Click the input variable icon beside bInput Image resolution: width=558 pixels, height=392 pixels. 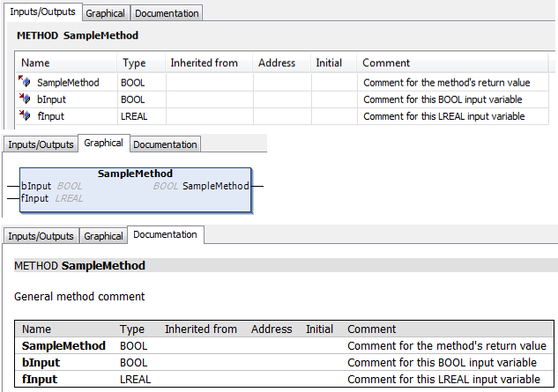coord(25,98)
